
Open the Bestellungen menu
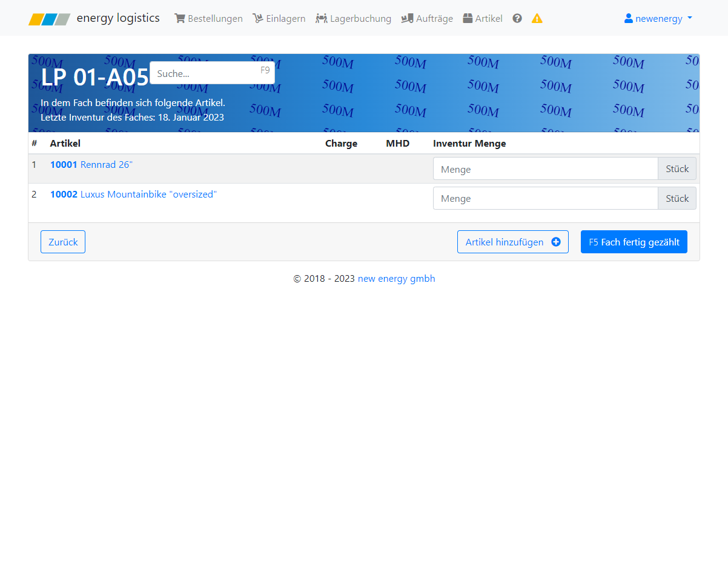pyautogui.click(x=208, y=19)
